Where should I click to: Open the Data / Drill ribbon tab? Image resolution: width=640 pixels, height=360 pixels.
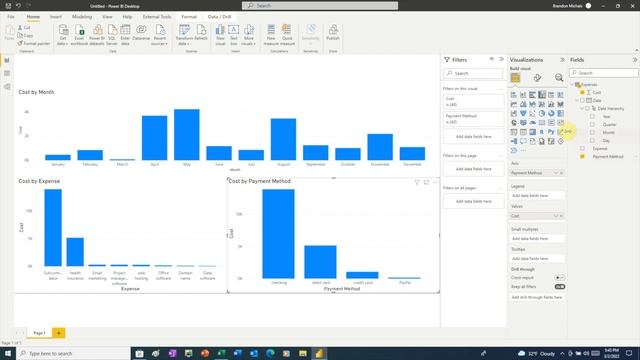[x=220, y=17]
